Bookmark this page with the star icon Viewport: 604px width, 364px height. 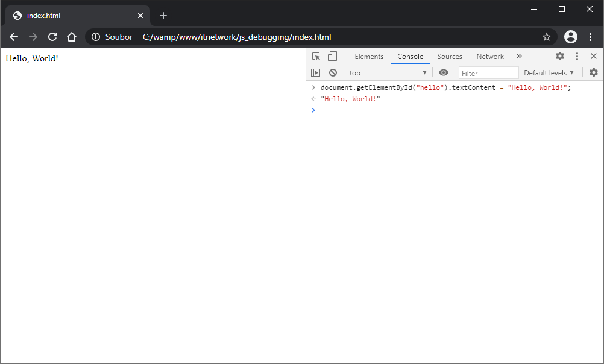pyautogui.click(x=547, y=37)
